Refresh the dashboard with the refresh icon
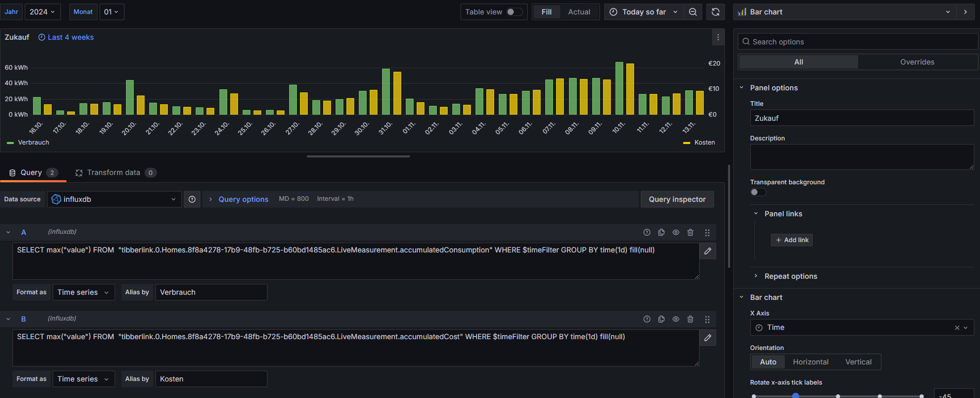 tap(716, 12)
